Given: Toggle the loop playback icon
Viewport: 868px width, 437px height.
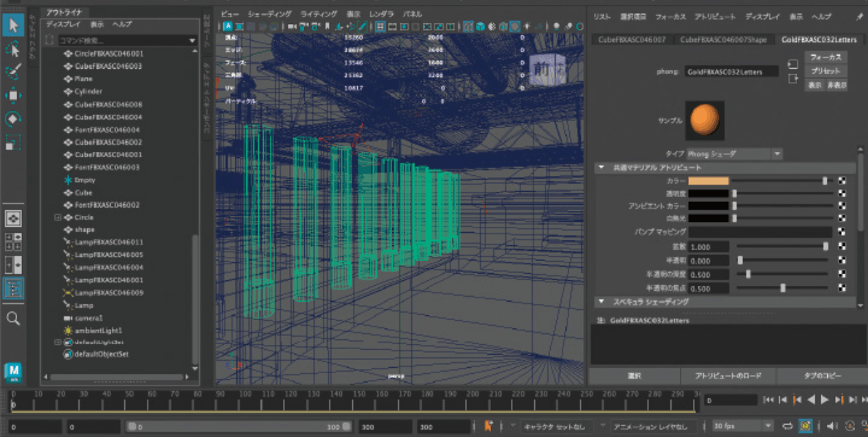Looking at the screenshot, I should (x=788, y=426).
